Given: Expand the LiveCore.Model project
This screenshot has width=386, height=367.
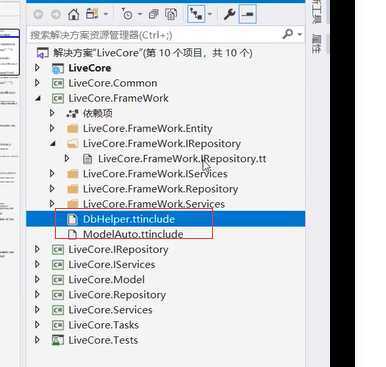Looking at the screenshot, I should [x=37, y=279].
